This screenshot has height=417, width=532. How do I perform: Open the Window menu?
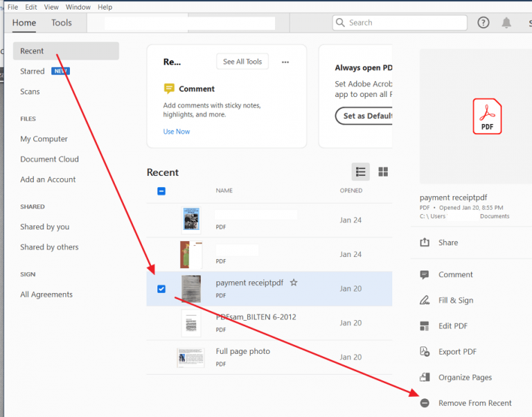tap(78, 7)
